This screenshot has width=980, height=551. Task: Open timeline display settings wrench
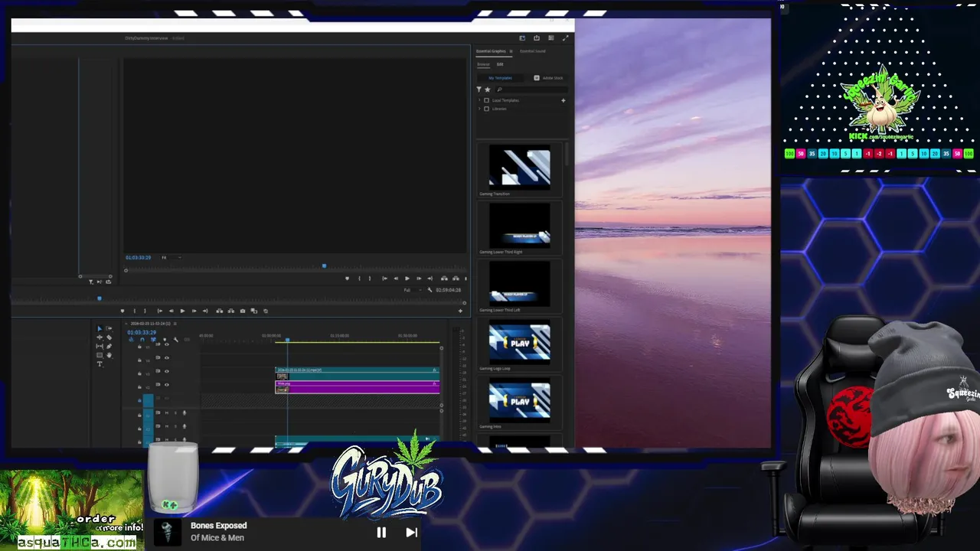point(175,340)
